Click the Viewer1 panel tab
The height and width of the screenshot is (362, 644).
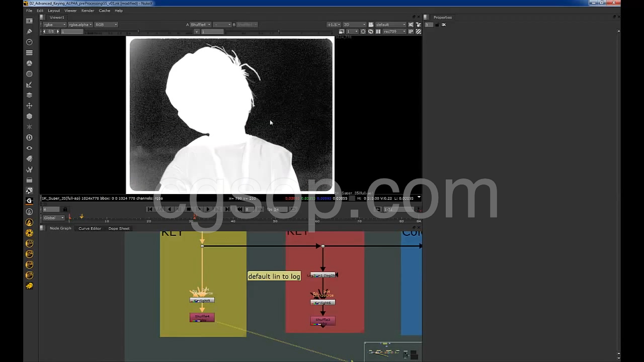coord(57,17)
